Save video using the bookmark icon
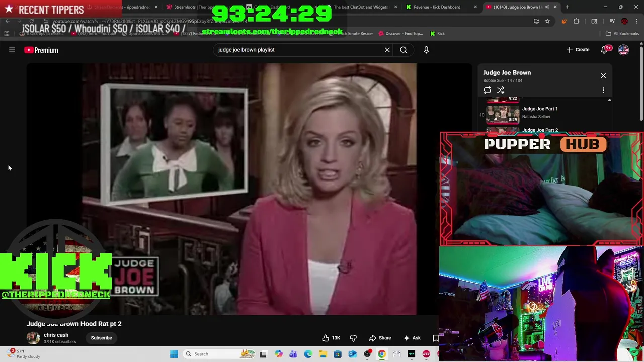644x362 pixels. click(436, 338)
